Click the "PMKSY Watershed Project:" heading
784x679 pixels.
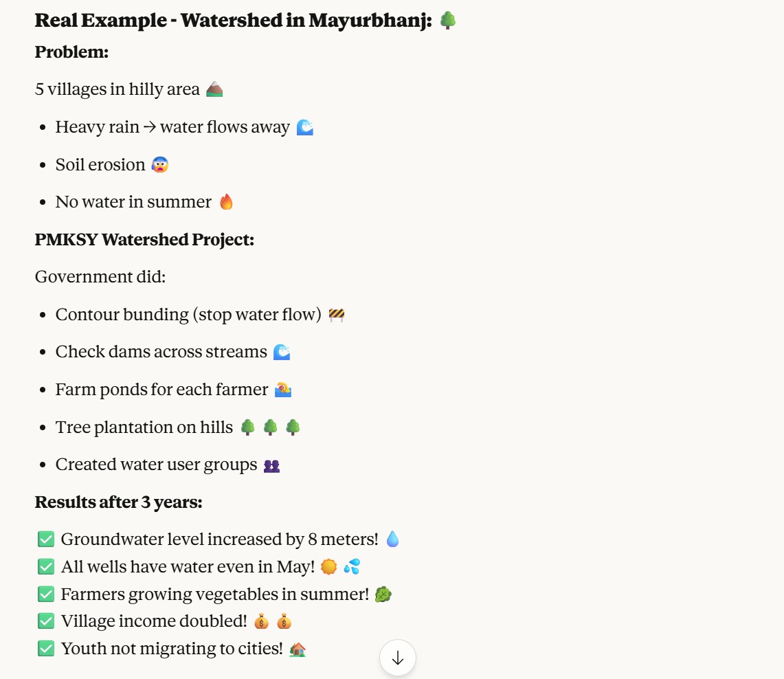click(144, 240)
